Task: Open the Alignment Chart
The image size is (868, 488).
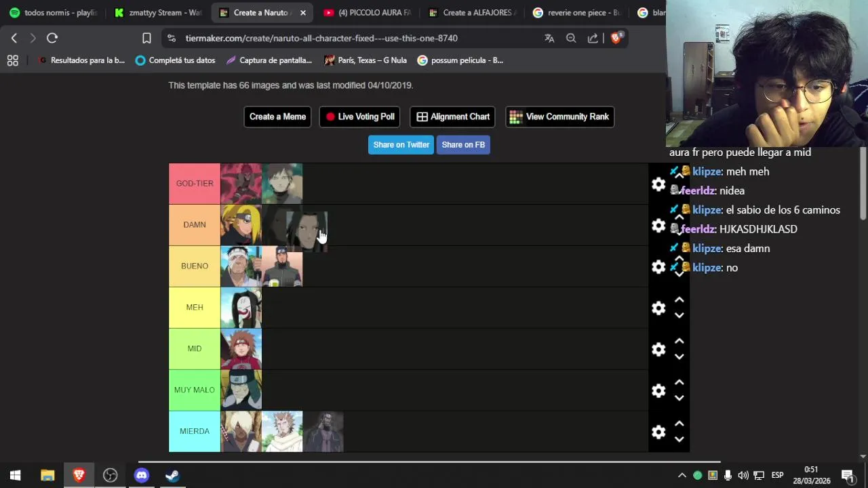Action: coord(452,117)
